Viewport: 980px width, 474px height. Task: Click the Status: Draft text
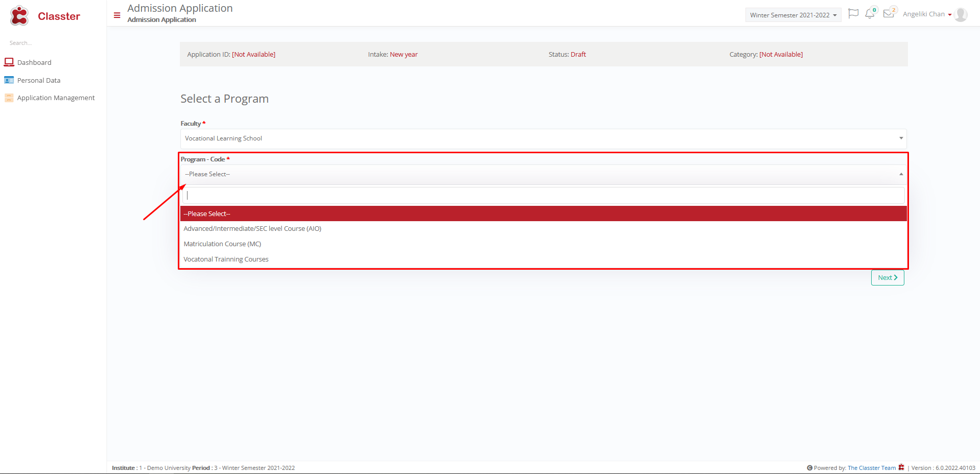(567, 54)
